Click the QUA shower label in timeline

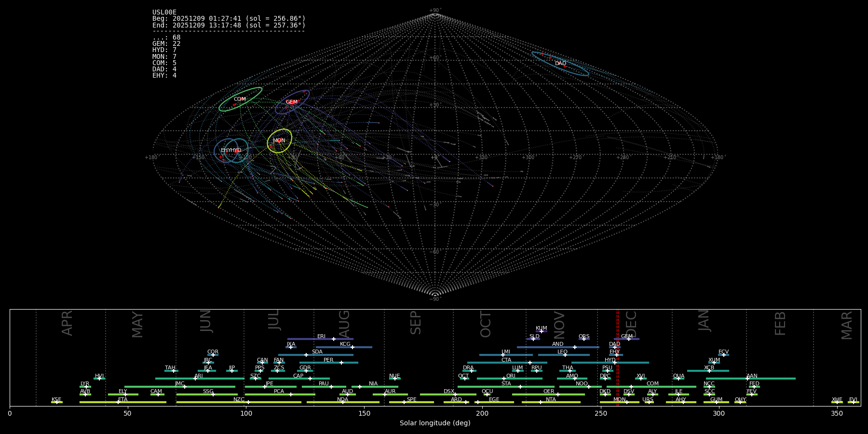point(679,376)
